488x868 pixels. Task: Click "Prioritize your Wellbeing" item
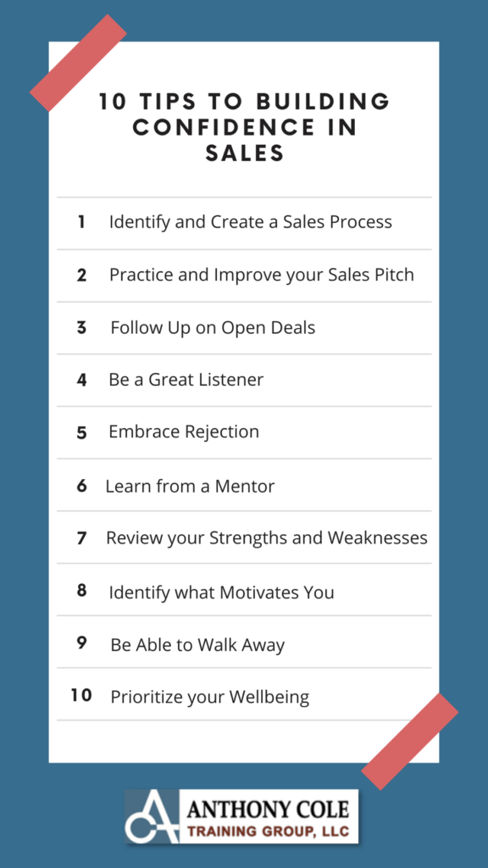(210, 698)
